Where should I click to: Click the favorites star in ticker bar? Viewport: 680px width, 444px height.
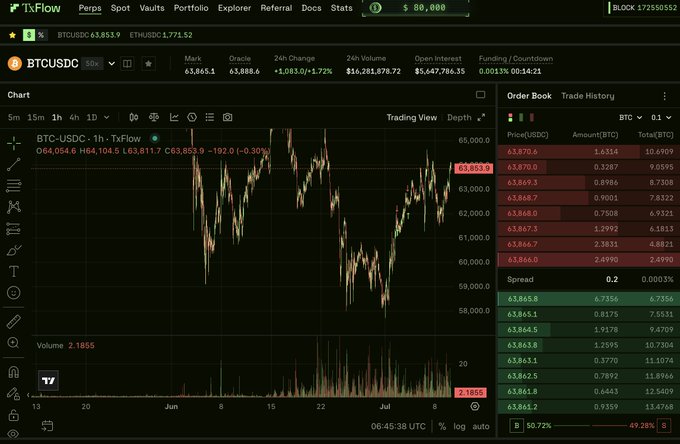point(13,35)
